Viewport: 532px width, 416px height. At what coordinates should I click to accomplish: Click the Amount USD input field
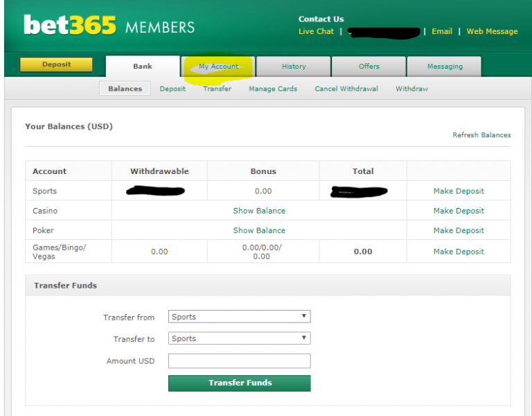click(x=239, y=361)
